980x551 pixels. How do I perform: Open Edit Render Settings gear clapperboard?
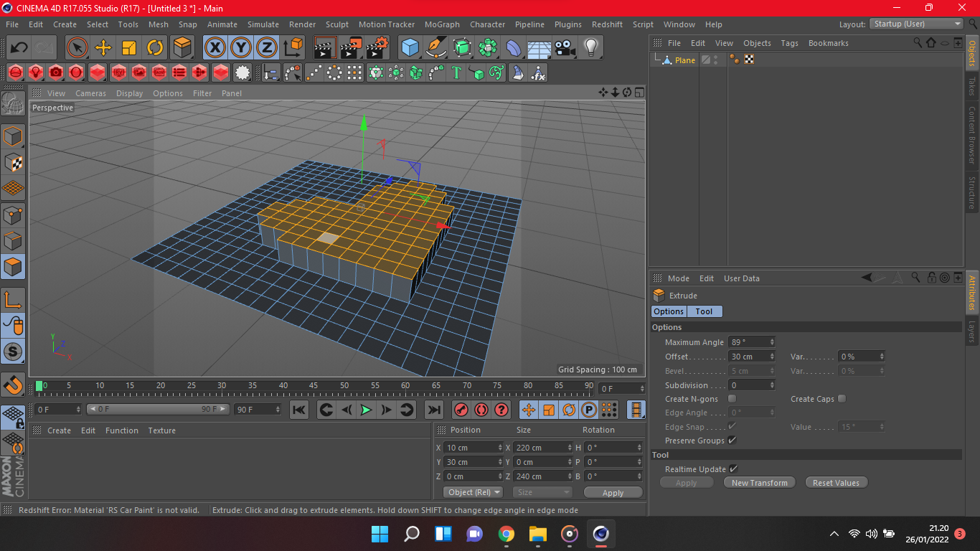[x=377, y=48]
